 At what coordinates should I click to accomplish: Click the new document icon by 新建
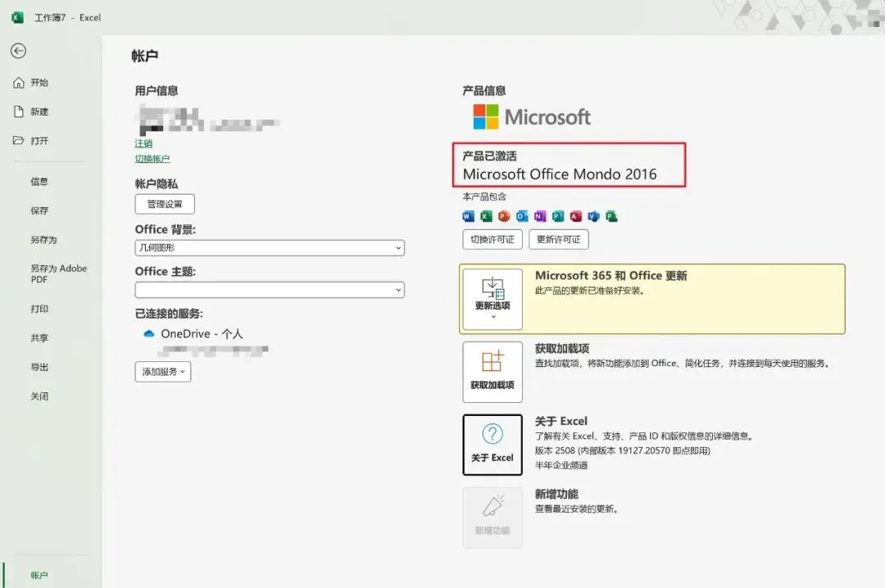(19, 111)
